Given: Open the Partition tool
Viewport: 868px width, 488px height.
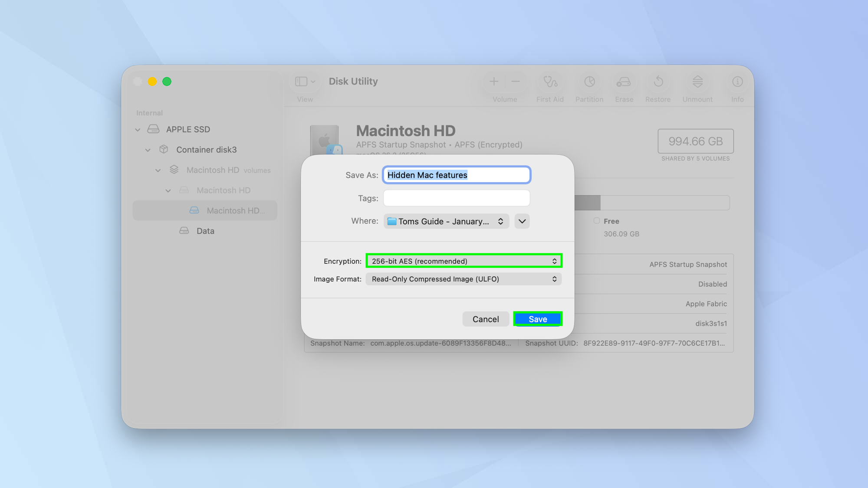Looking at the screenshot, I should tap(589, 85).
